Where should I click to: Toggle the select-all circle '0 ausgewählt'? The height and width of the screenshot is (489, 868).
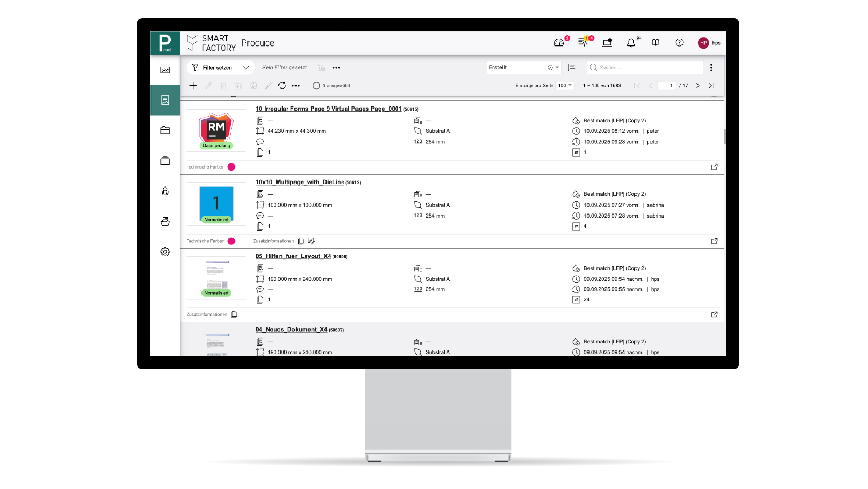point(316,86)
